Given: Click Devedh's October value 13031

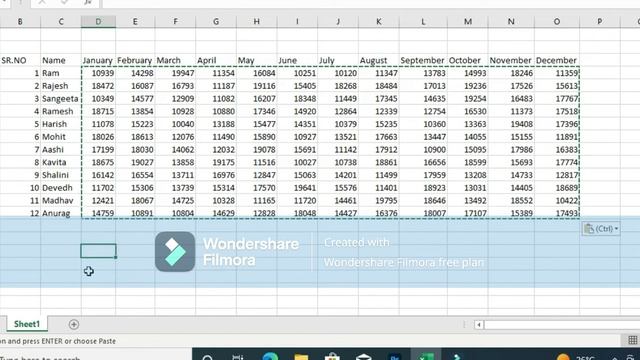Looking at the screenshot, I should (x=468, y=188).
